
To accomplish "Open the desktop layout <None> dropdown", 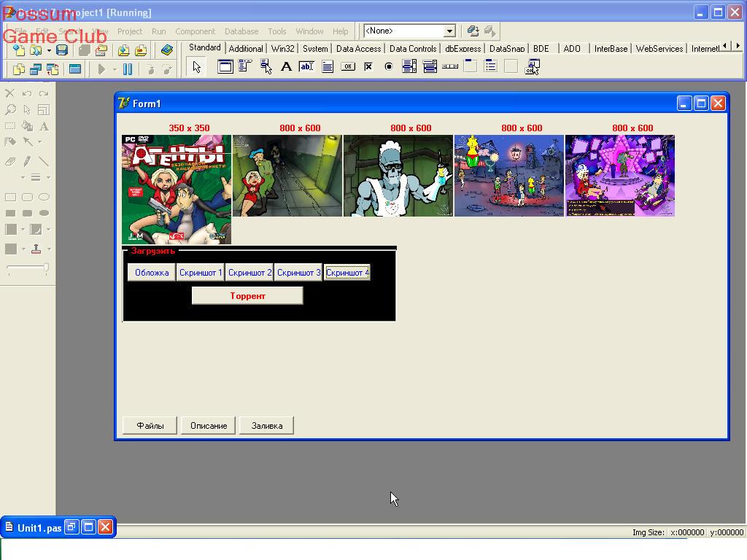I will click(x=449, y=31).
